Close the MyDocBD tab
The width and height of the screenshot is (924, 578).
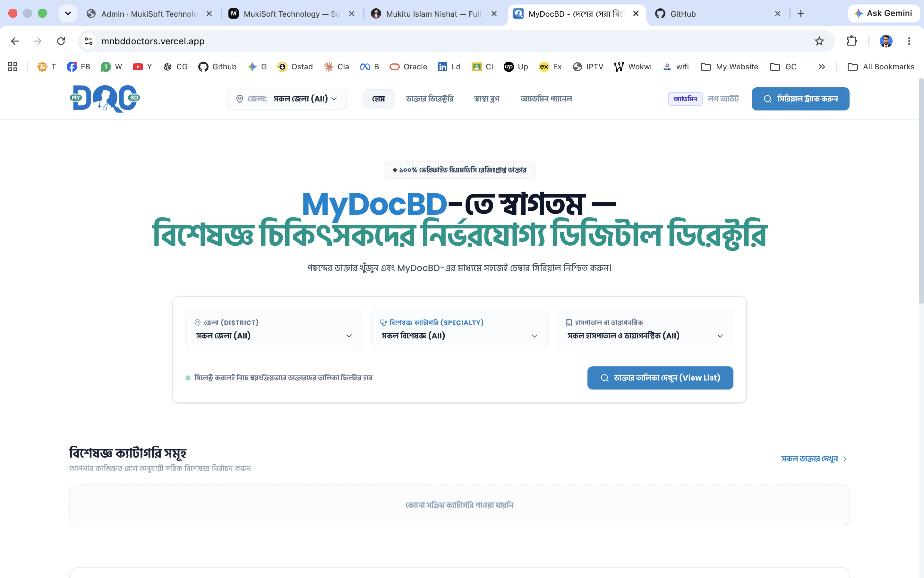(x=636, y=14)
